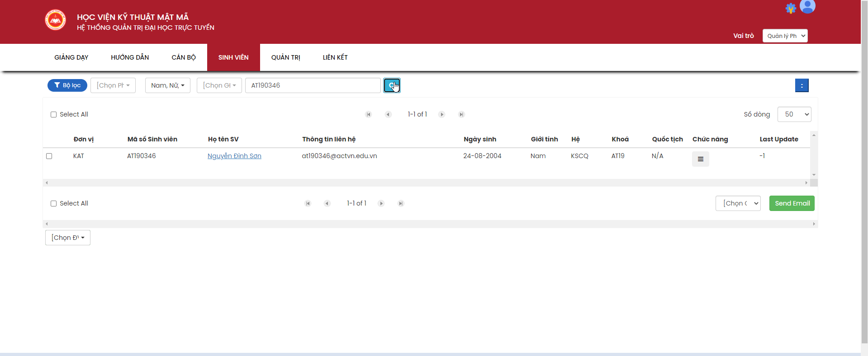Tick the top Select All checkbox
This screenshot has height=356, width=868.
point(53,115)
